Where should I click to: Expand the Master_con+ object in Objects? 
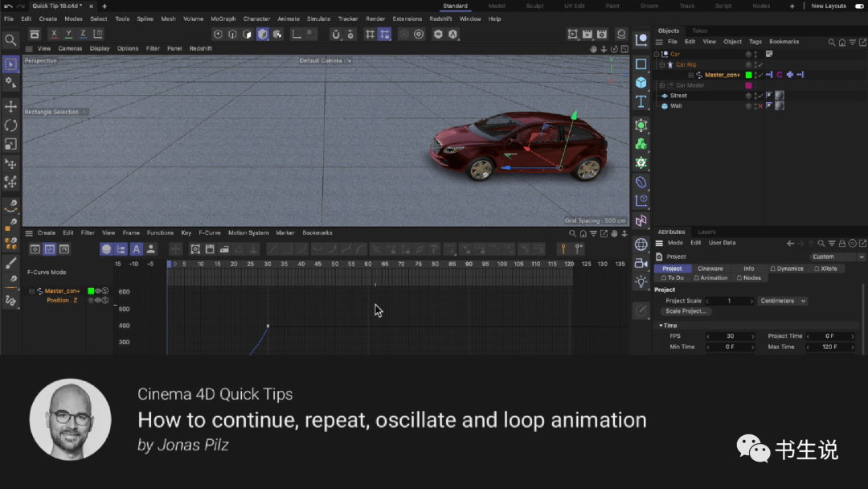691,75
